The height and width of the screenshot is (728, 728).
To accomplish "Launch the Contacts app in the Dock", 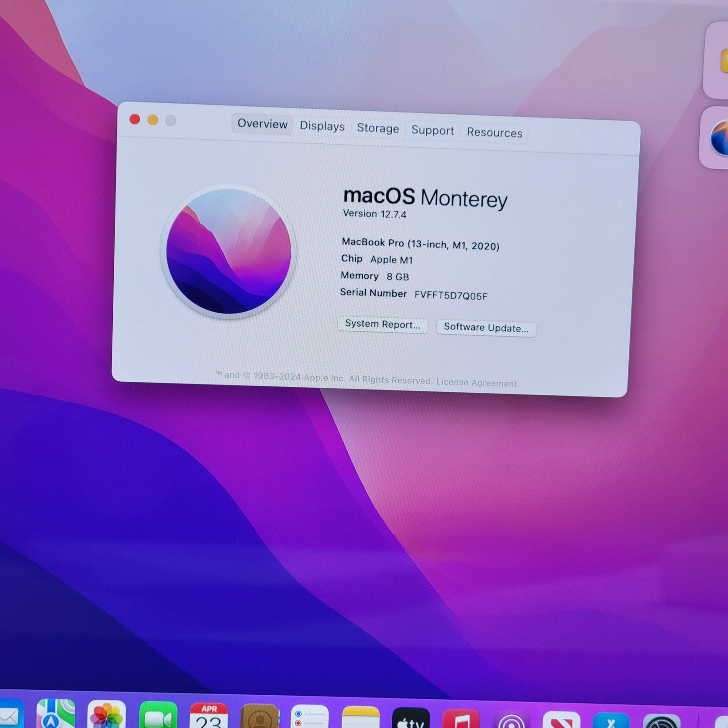I will click(260, 716).
